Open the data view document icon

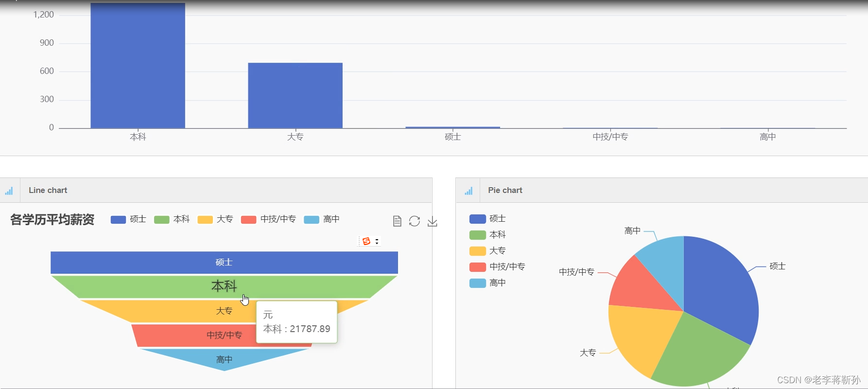tap(397, 221)
